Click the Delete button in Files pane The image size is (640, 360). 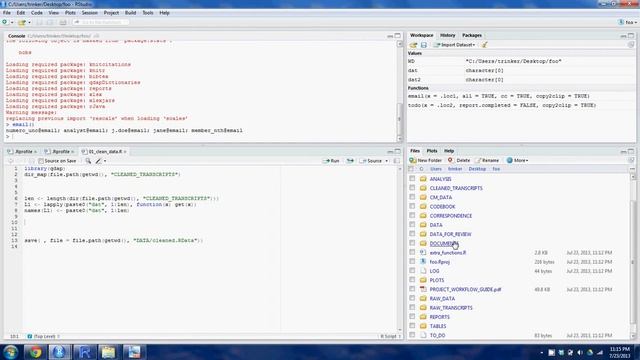click(x=459, y=160)
